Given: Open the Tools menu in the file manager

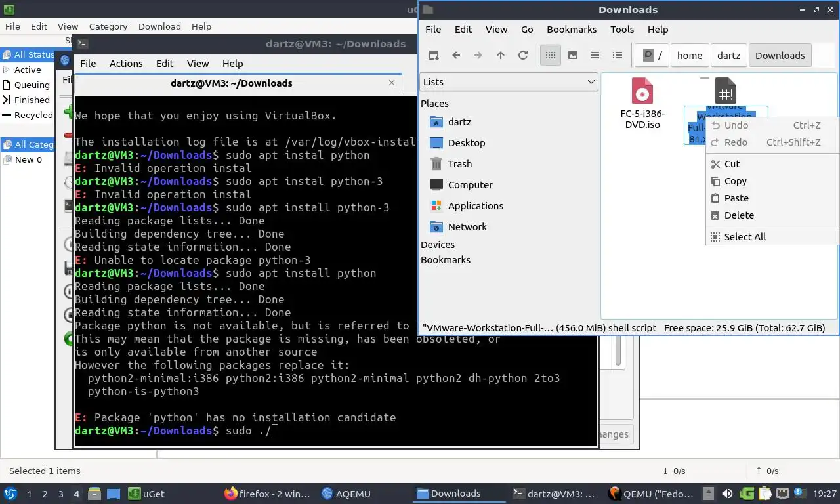Looking at the screenshot, I should (x=622, y=30).
